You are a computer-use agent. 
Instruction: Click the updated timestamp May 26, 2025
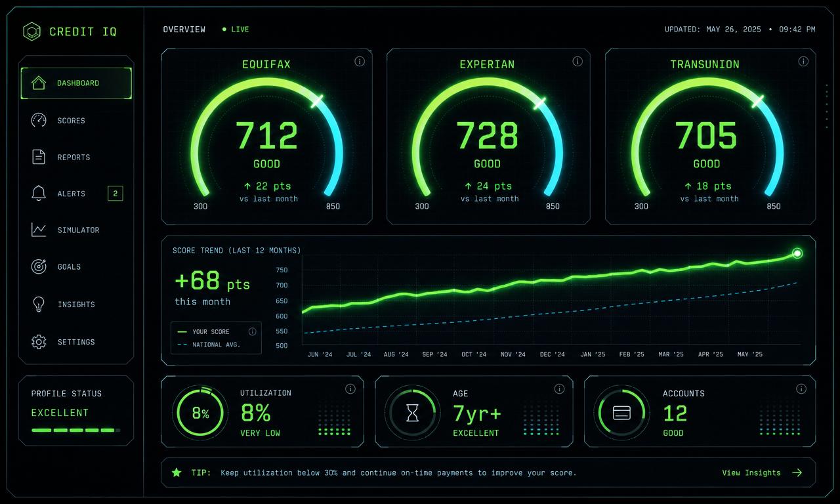740,30
